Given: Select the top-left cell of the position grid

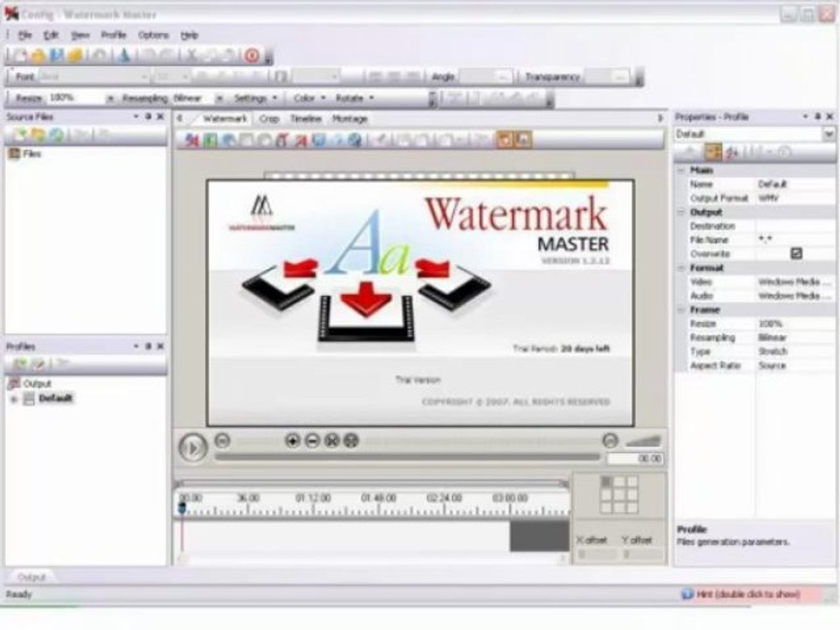Looking at the screenshot, I should (x=605, y=481).
